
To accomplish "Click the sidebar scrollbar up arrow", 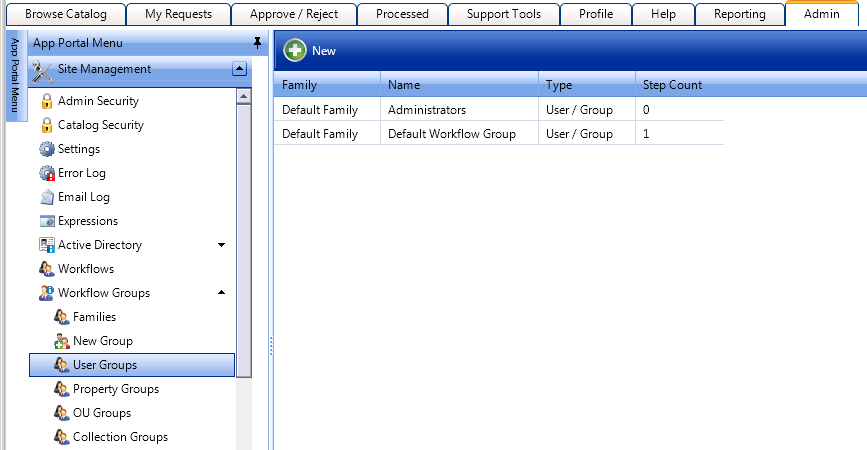I will point(243,96).
